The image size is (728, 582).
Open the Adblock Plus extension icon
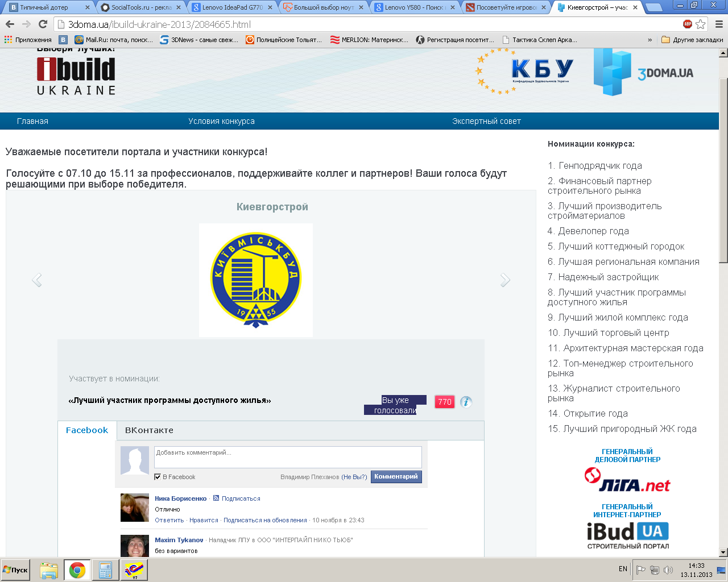point(688,24)
